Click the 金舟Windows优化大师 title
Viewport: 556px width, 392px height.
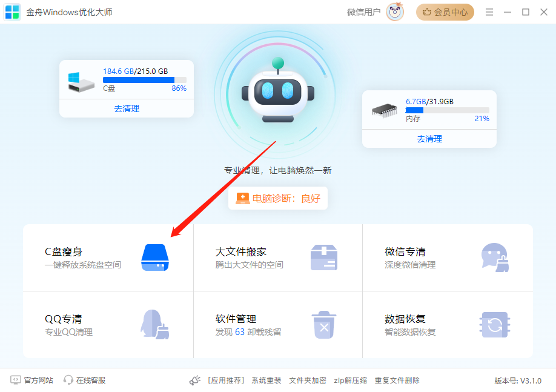point(69,12)
